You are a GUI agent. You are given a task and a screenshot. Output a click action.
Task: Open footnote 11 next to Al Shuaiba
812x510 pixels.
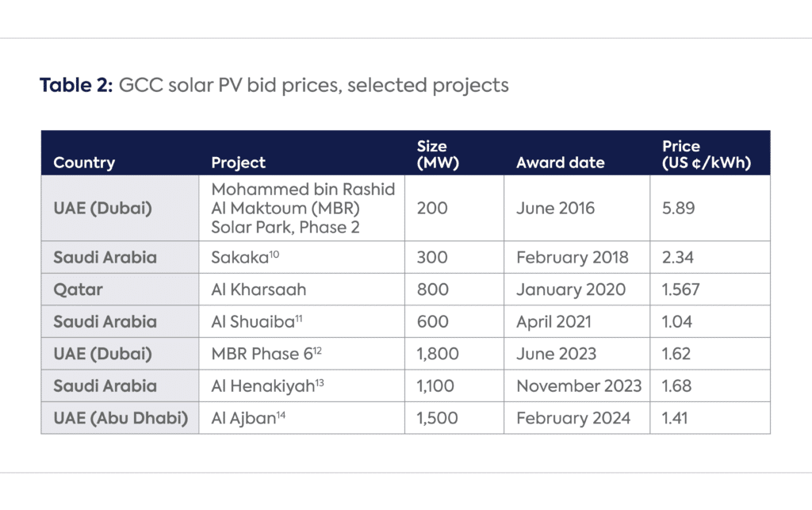[x=299, y=317]
